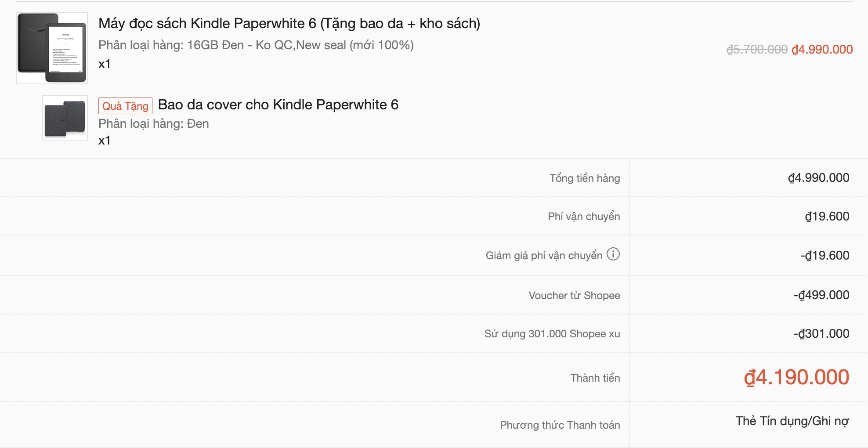
Task: Click the Tổng tiền hàng label
Action: click(584, 178)
